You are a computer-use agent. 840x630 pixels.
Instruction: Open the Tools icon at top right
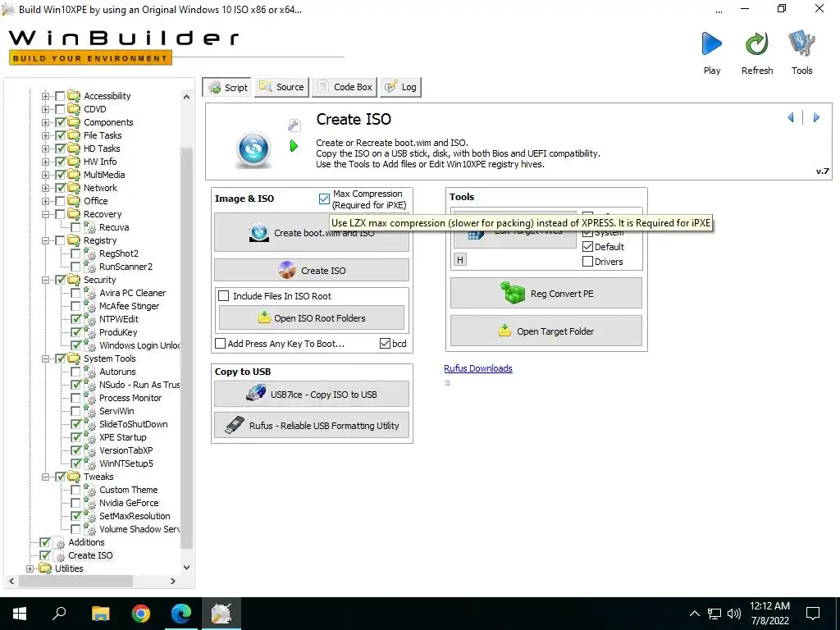801,44
